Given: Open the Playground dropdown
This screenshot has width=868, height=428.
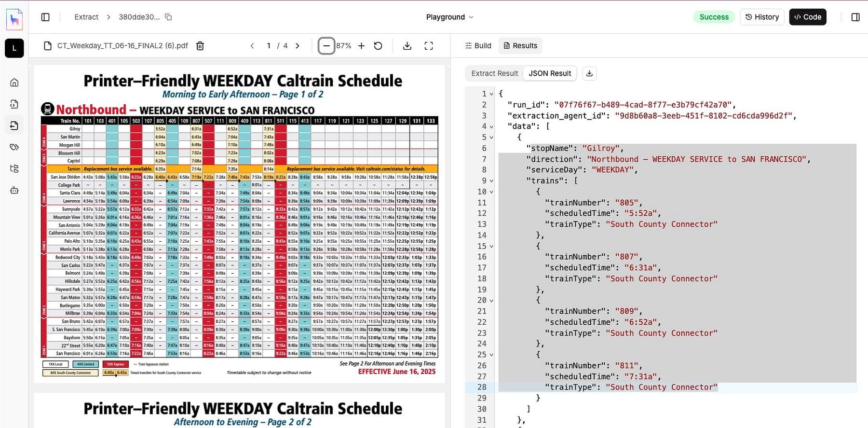Looking at the screenshot, I should (x=449, y=17).
